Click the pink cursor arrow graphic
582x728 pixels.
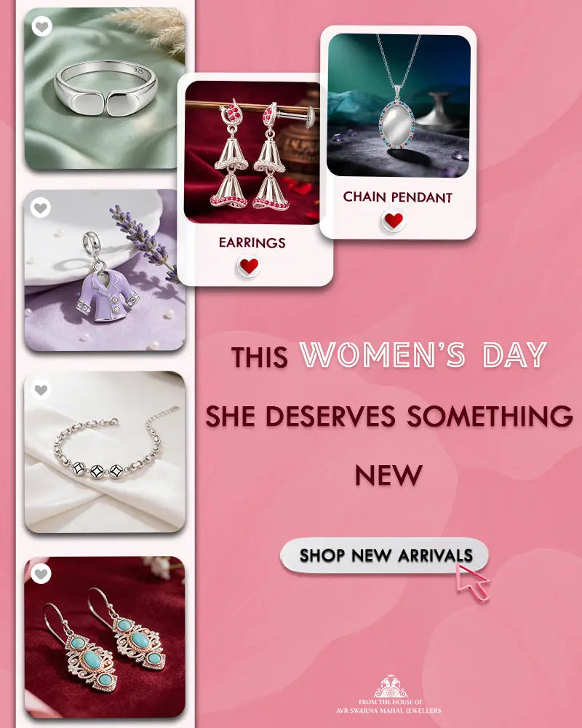[x=471, y=582]
